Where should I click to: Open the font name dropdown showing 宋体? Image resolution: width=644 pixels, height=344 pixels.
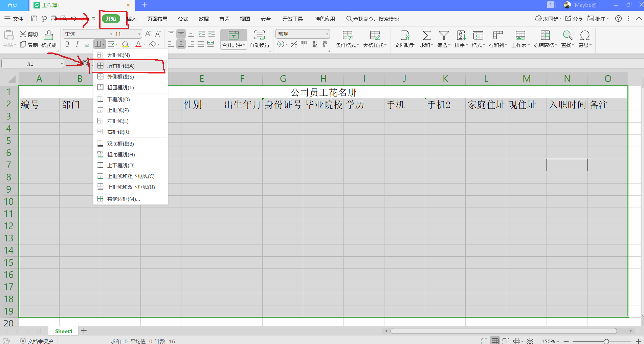point(111,34)
